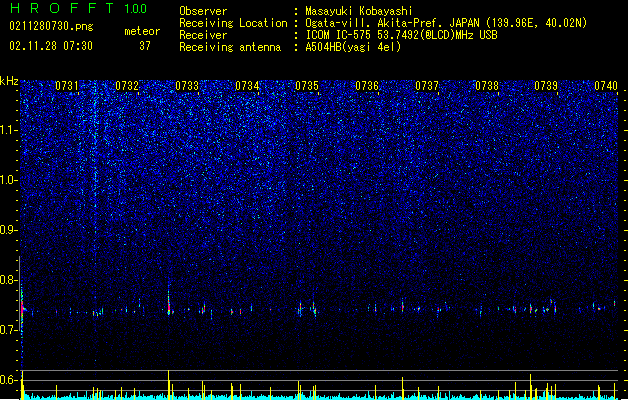Image resolution: width=629 pixels, height=400 pixels.
Task: Click the 0733 time marker
Action: click(187, 86)
